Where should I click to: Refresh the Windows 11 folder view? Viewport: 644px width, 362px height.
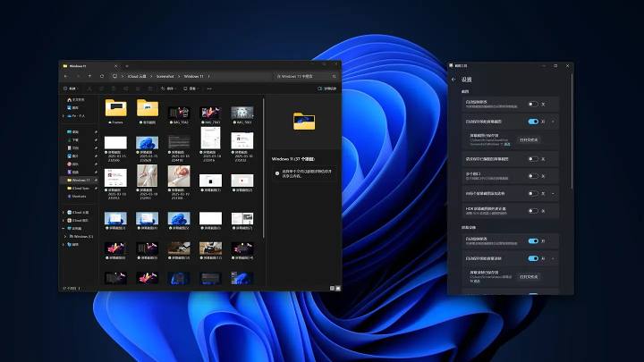[x=102, y=76]
